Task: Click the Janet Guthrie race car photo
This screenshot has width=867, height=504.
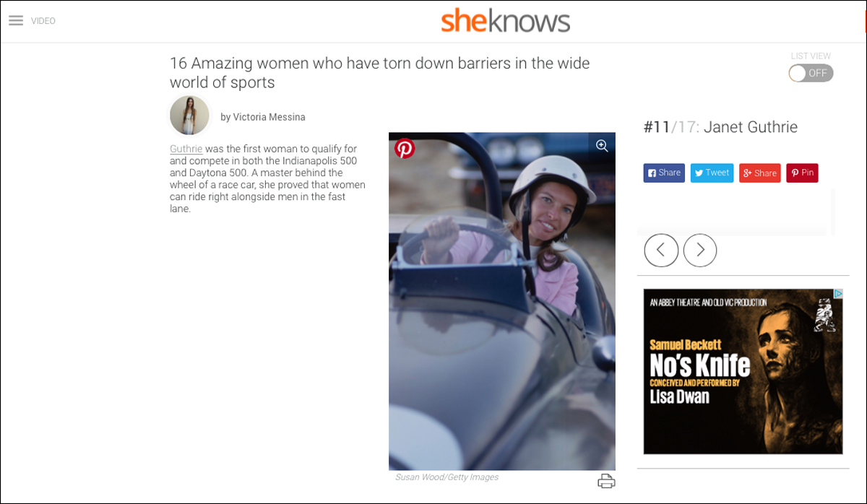Action: pos(502,301)
